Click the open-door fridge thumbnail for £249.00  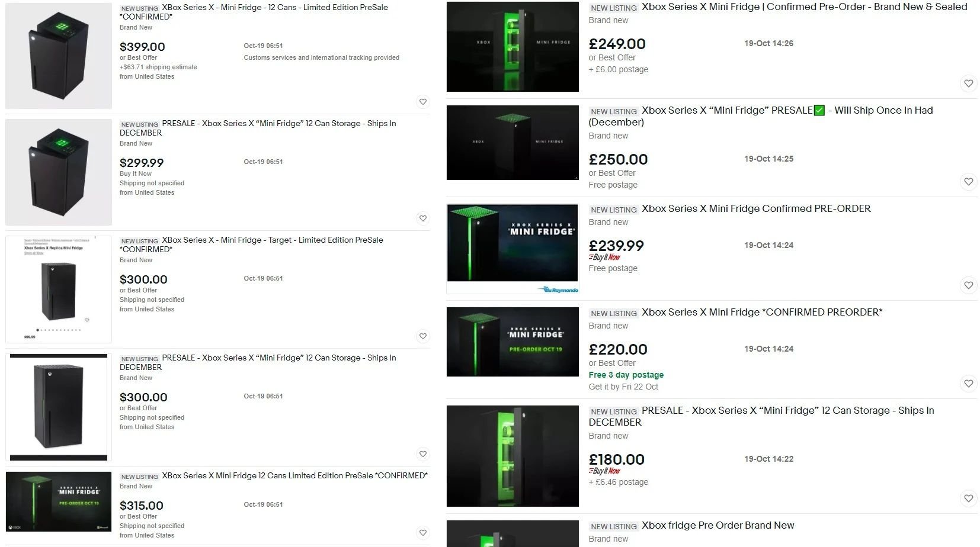pos(513,47)
